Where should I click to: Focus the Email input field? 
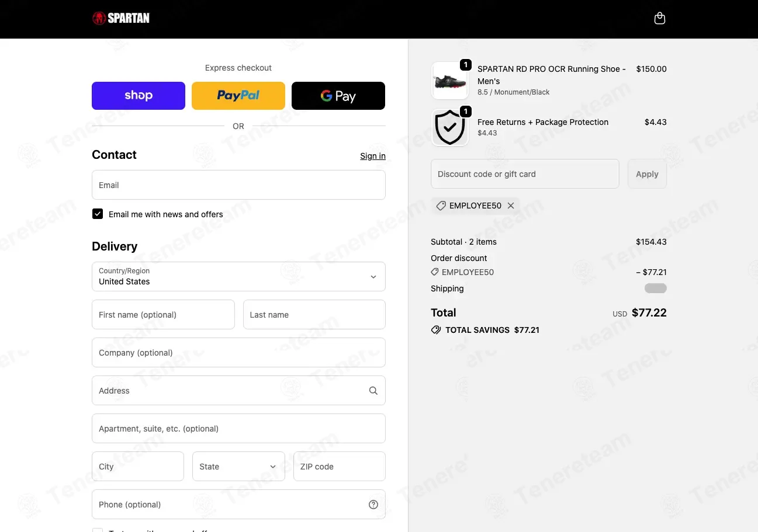pos(238,185)
